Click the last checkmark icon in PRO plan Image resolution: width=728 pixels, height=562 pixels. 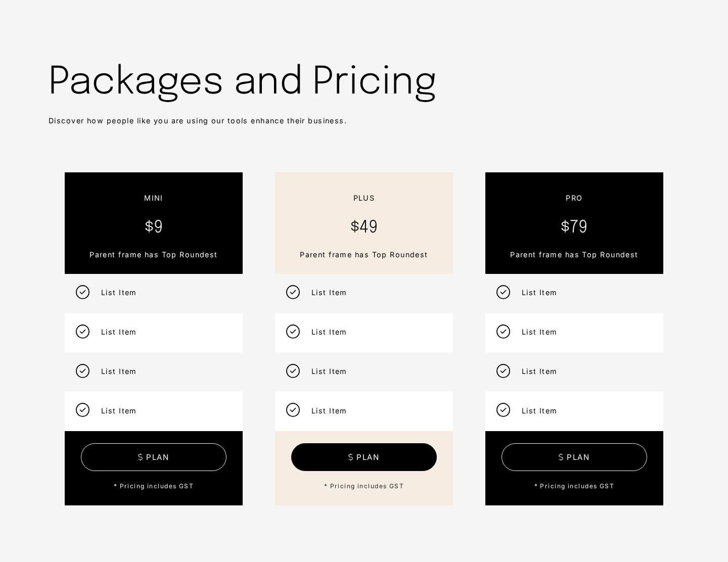point(503,410)
